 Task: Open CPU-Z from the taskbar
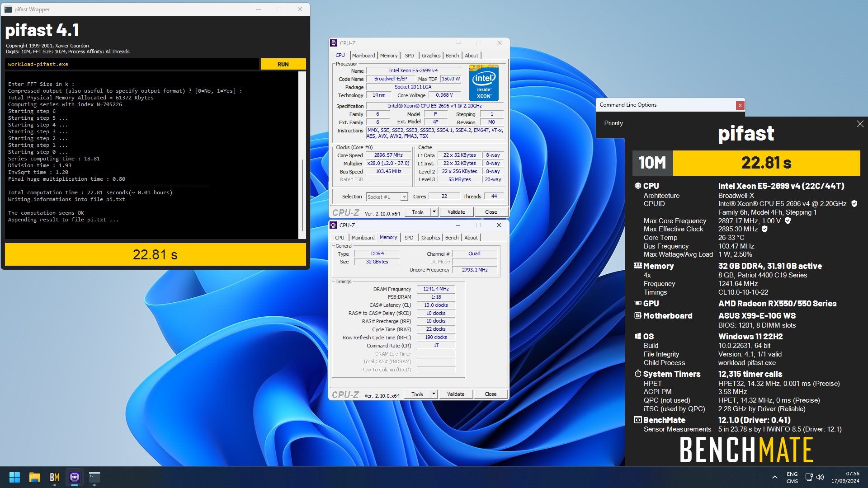[75, 477]
